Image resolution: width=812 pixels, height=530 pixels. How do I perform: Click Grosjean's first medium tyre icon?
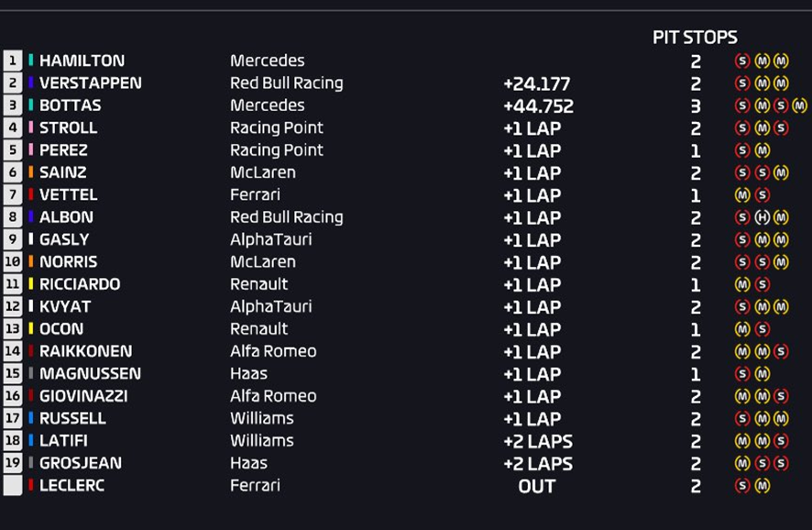742,463
